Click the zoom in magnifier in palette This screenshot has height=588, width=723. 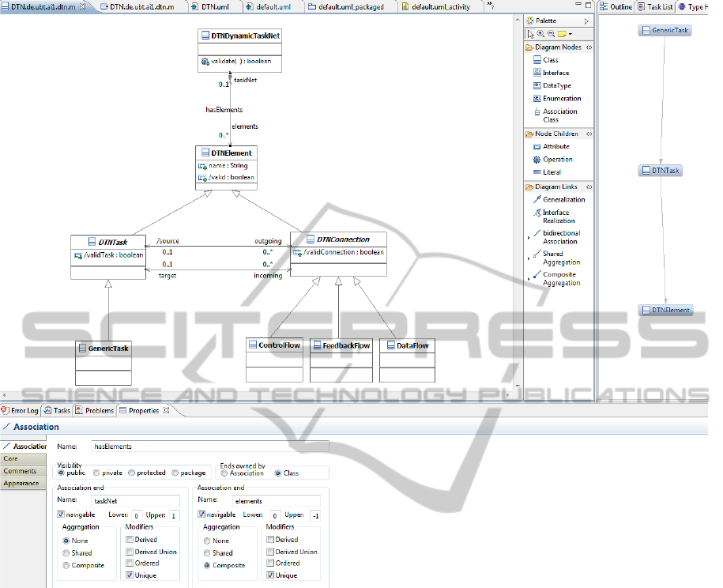point(540,34)
